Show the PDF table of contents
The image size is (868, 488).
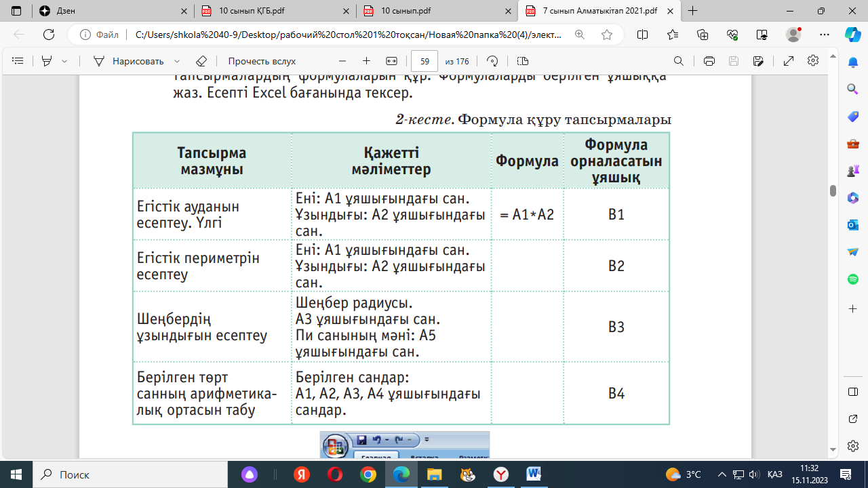click(18, 61)
